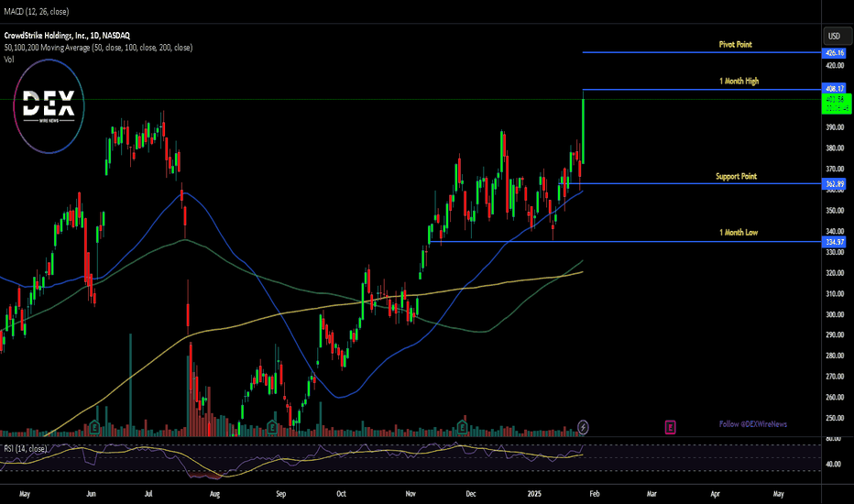Select the 334.97 price tag
The width and height of the screenshot is (854, 504).
[835, 242]
